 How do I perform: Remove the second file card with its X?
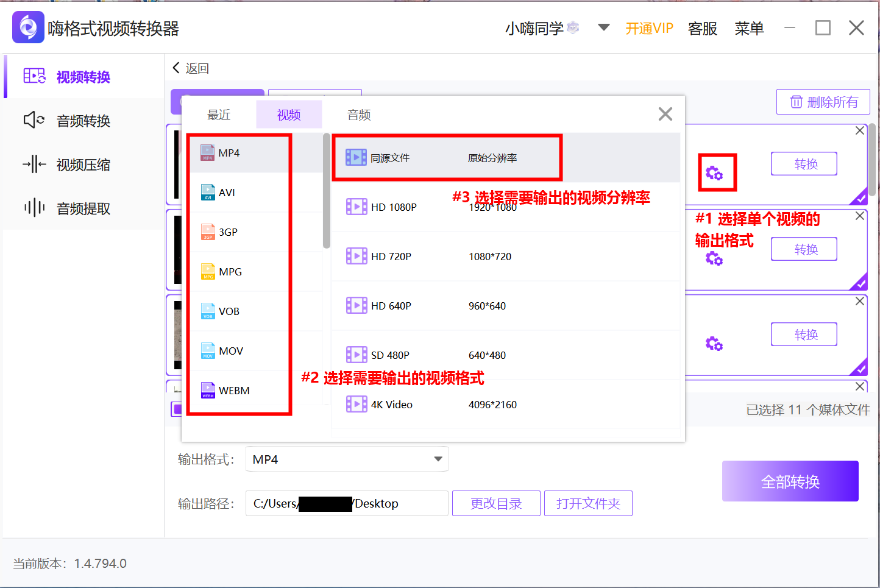click(x=860, y=216)
